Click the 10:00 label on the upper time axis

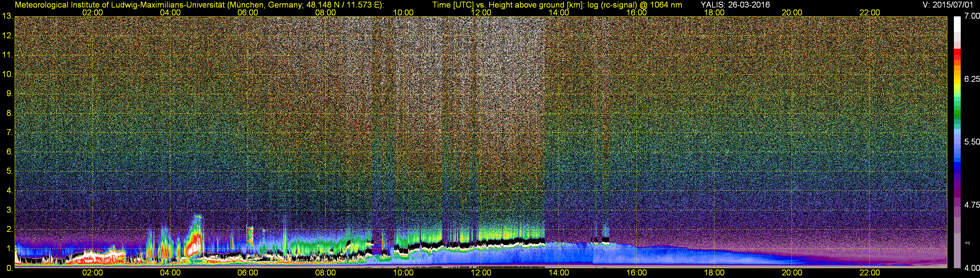(403, 12)
